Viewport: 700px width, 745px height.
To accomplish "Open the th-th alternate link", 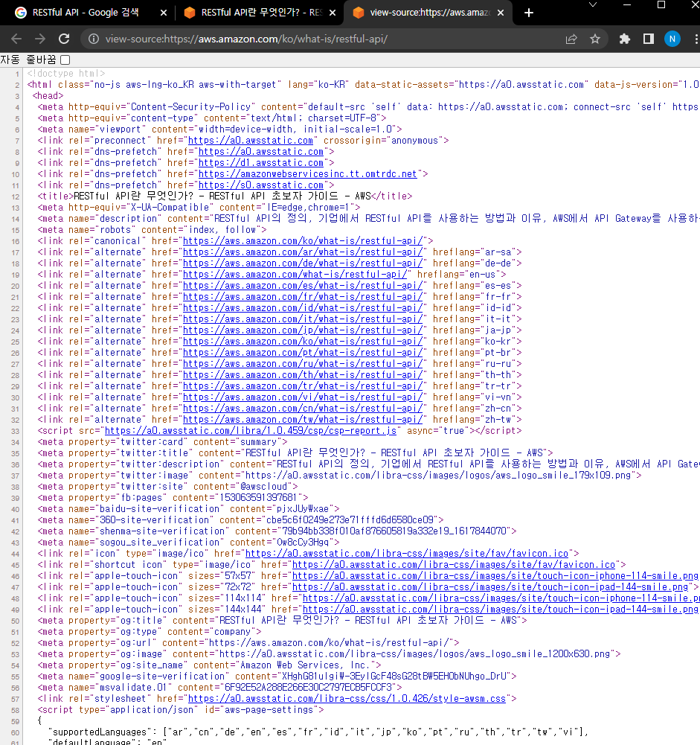I will [303, 375].
